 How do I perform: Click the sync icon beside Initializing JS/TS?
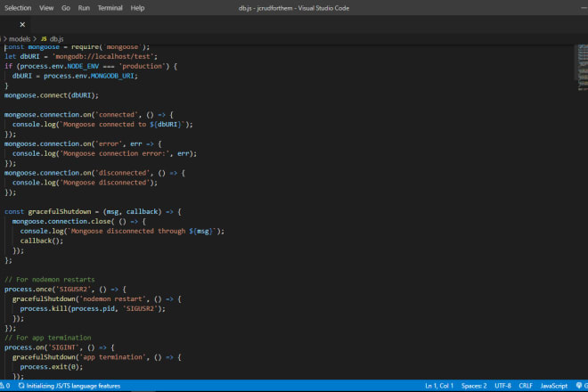tap(21, 386)
